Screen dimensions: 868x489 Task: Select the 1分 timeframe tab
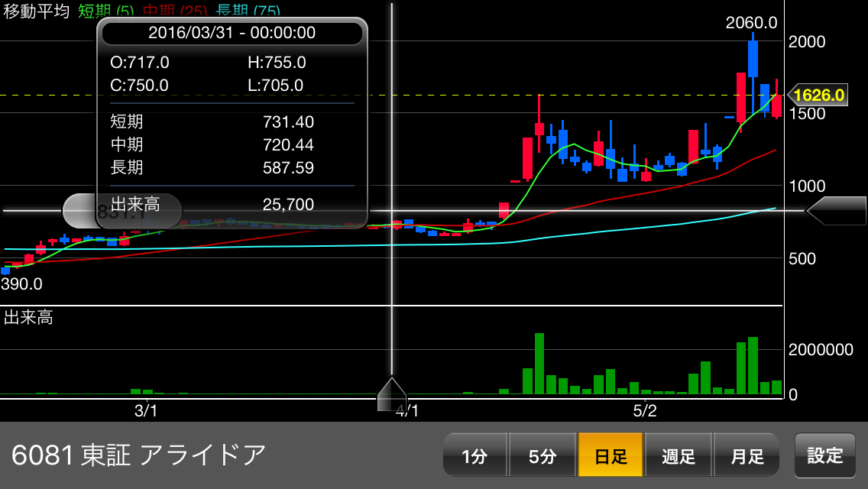pyautogui.click(x=474, y=456)
